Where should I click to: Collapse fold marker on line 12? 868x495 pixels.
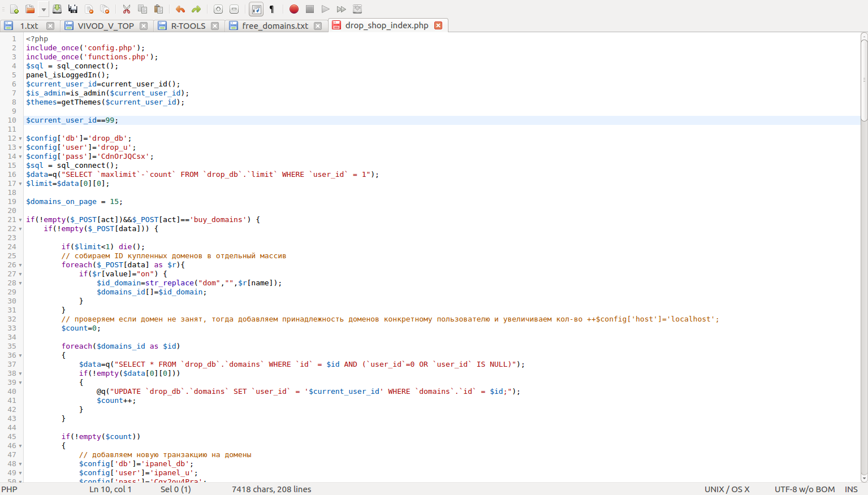point(20,138)
